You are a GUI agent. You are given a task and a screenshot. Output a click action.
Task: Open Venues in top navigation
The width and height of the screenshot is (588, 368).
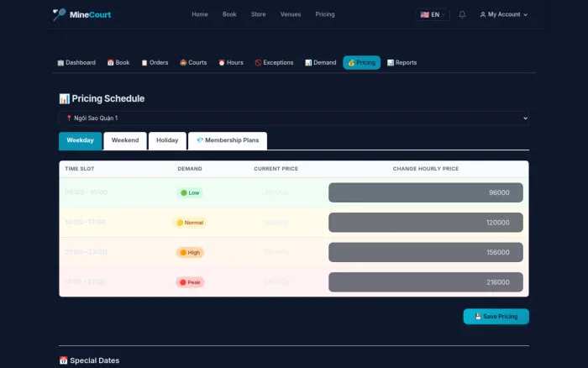click(x=291, y=14)
